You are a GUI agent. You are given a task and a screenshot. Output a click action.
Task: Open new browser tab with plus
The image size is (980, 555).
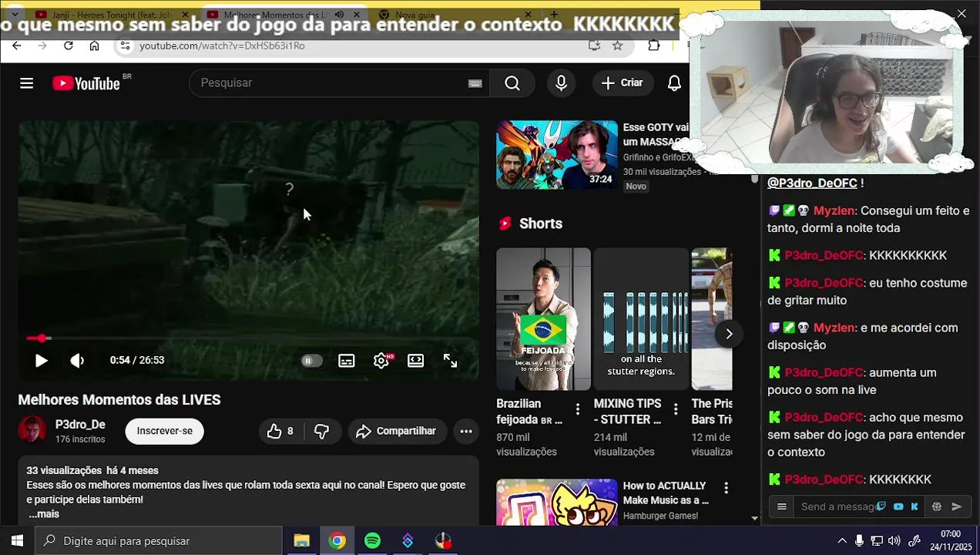[554, 14]
